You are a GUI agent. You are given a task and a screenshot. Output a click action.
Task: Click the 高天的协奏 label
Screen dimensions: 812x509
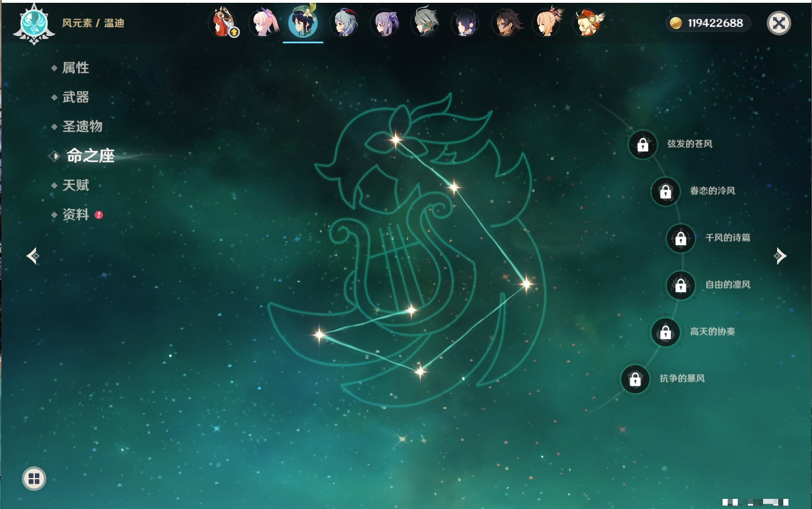712,331
